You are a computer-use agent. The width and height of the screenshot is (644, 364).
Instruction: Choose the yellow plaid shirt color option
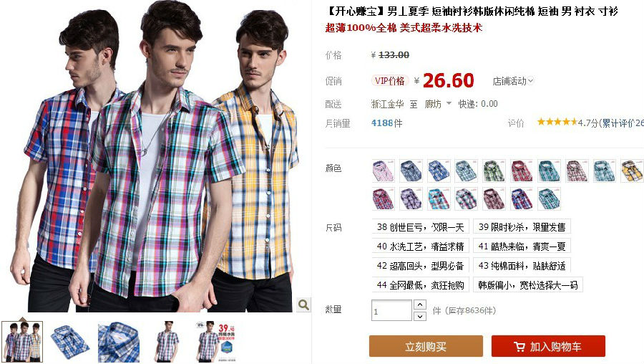tap(632, 171)
